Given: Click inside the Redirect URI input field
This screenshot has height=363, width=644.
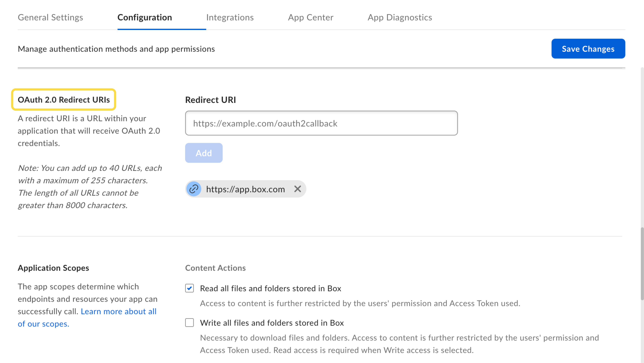Looking at the screenshot, I should [x=321, y=123].
